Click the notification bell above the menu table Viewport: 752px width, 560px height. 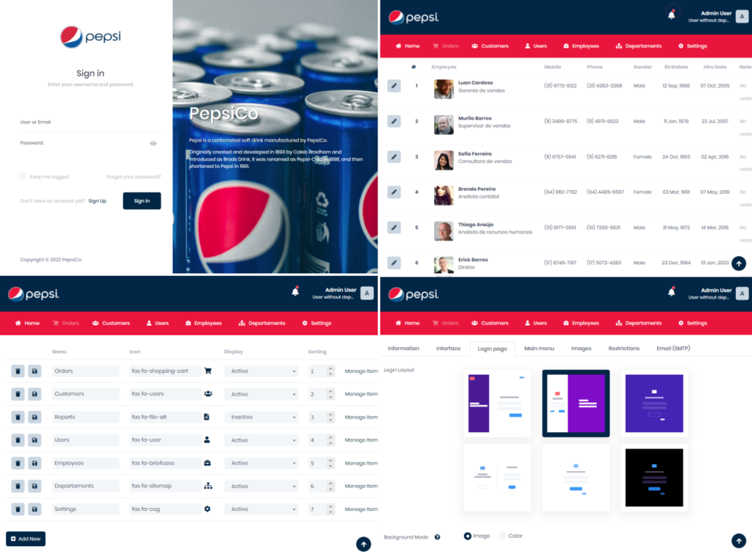(x=295, y=291)
